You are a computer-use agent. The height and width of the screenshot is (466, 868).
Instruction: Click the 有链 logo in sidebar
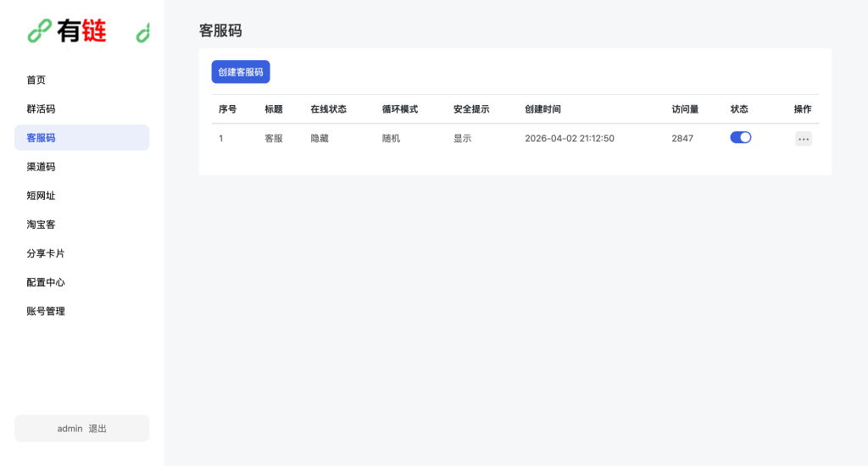tap(67, 31)
